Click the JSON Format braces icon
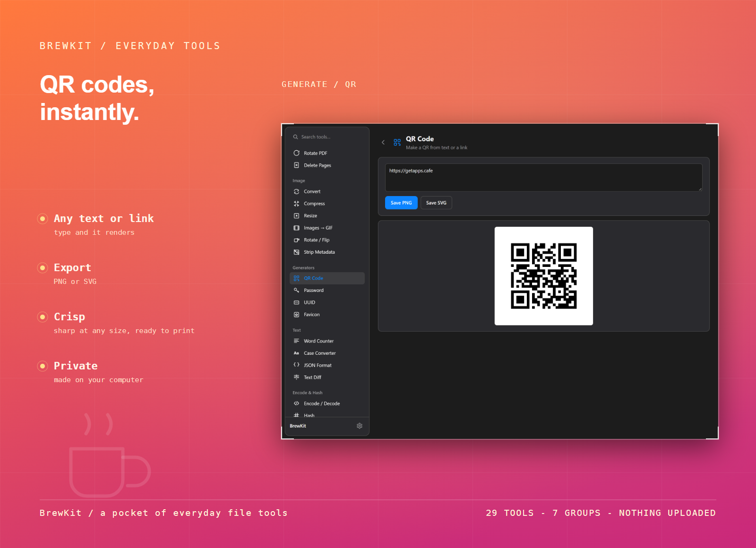 296,365
